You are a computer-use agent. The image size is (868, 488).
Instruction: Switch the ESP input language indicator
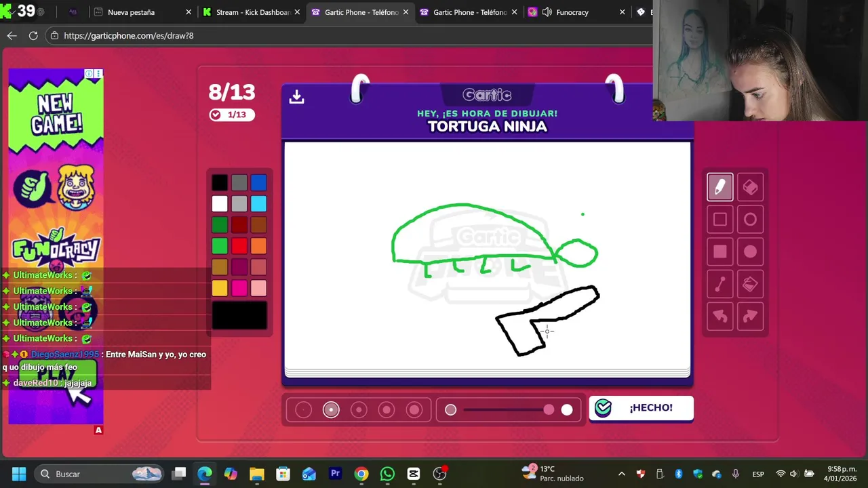coord(758,474)
